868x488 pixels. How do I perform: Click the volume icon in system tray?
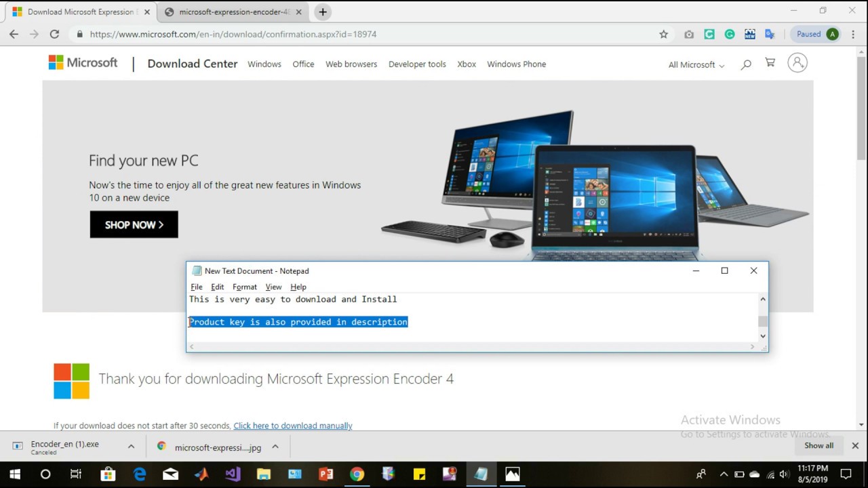click(x=784, y=474)
